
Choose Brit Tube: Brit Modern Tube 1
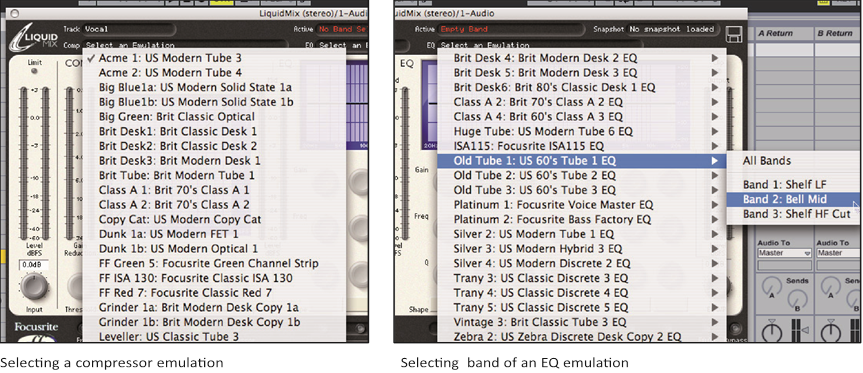click(215, 175)
